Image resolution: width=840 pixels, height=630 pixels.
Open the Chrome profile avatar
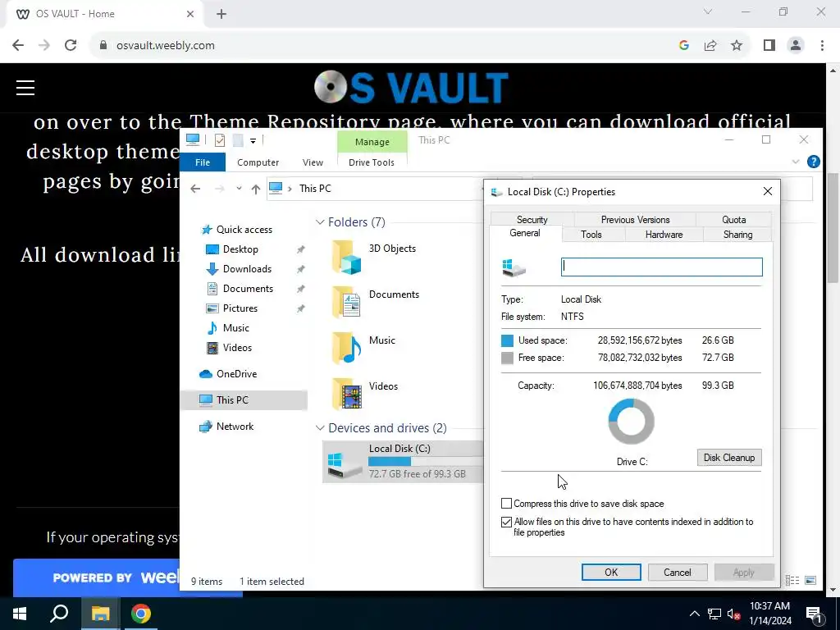796,46
